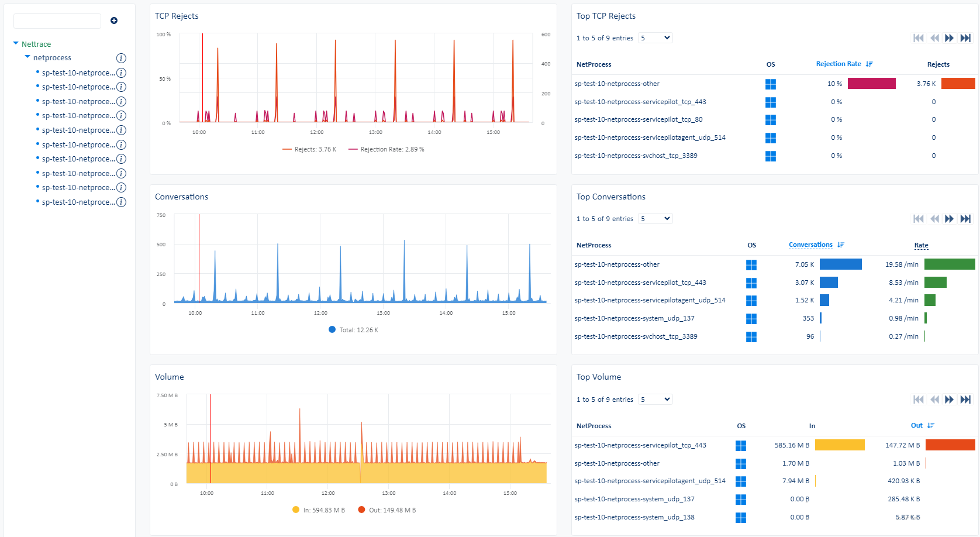Click the green rate bar for sp-test-10-netprocess-other
The width and height of the screenshot is (980, 537).
tap(949, 264)
